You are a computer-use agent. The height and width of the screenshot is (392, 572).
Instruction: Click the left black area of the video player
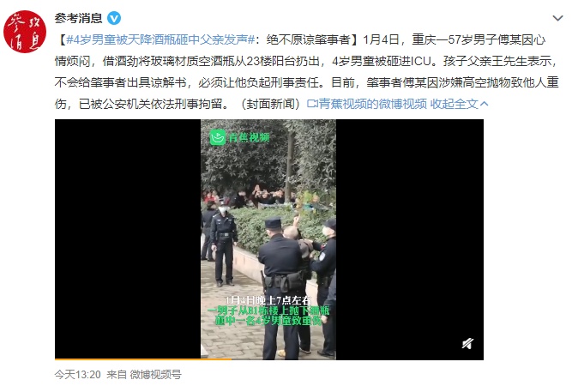tap(128, 239)
